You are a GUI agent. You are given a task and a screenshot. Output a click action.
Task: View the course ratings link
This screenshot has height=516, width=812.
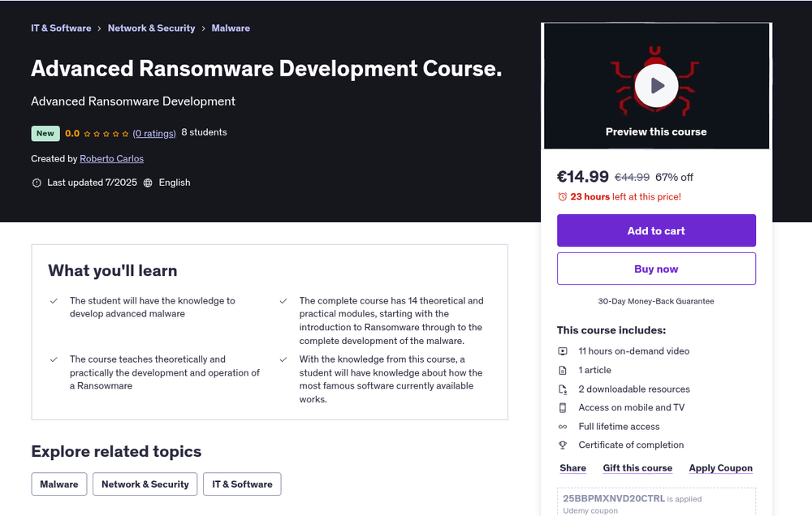154,132
